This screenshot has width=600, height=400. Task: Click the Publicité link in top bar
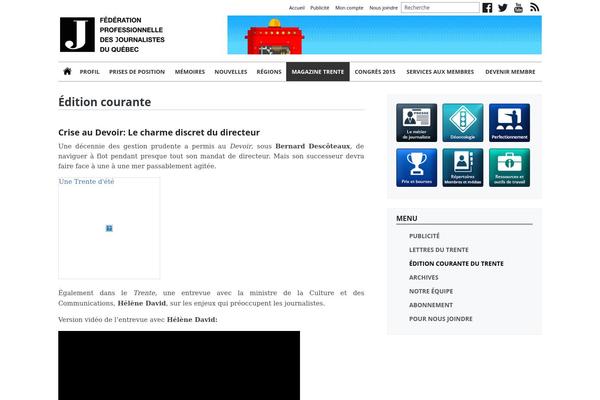[x=320, y=8]
